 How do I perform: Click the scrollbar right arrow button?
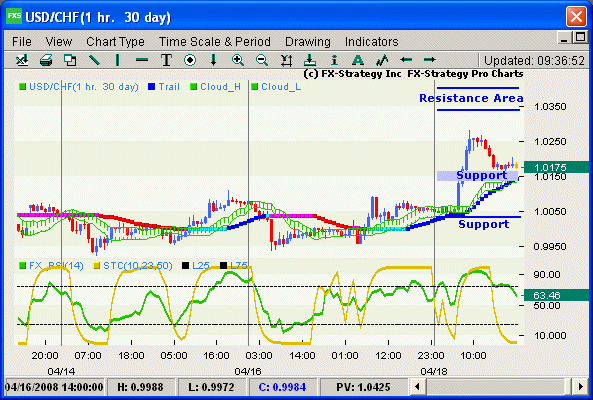coord(581,387)
